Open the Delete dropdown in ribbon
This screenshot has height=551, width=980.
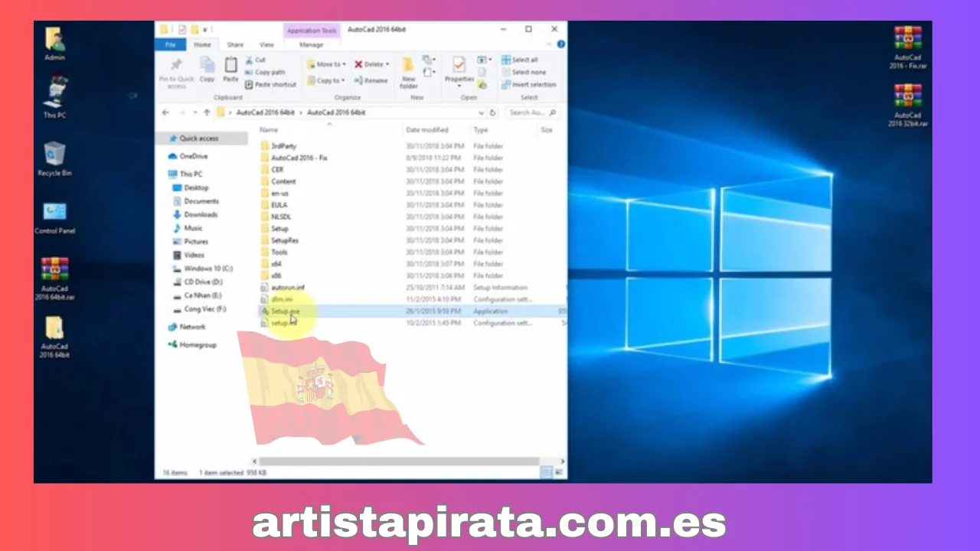tap(372, 64)
